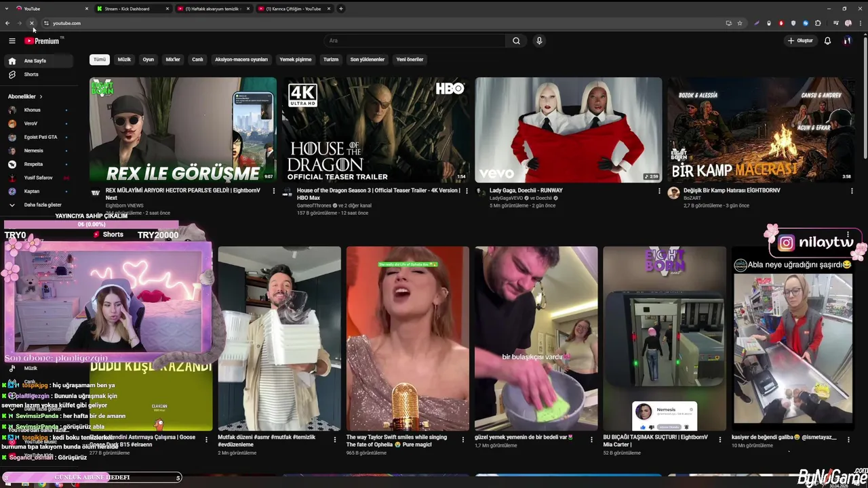Viewport: 868px width, 488px height.
Task: Select the Tümü filter chip
Action: click(100, 60)
